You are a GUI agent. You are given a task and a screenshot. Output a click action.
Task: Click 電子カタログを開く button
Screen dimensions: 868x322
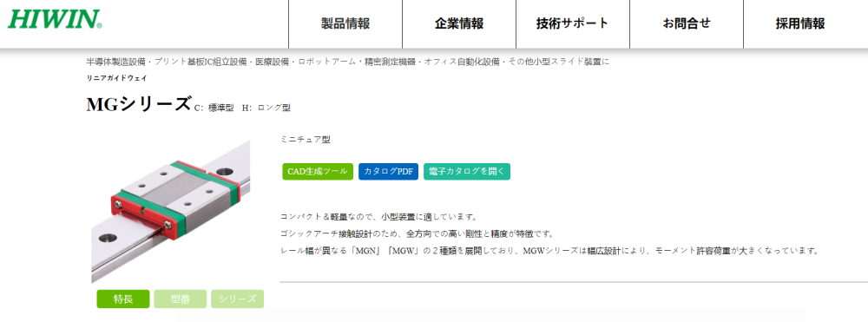coord(467,172)
